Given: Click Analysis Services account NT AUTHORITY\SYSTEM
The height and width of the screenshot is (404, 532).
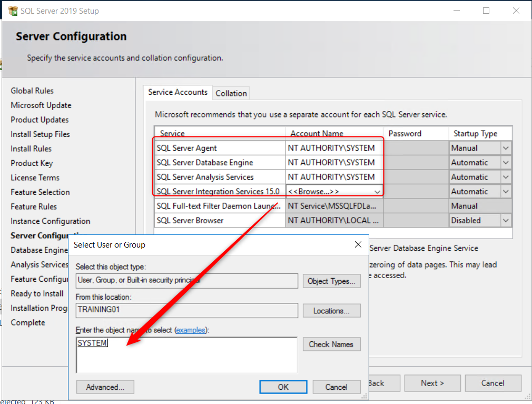Looking at the screenshot, I should tap(334, 177).
